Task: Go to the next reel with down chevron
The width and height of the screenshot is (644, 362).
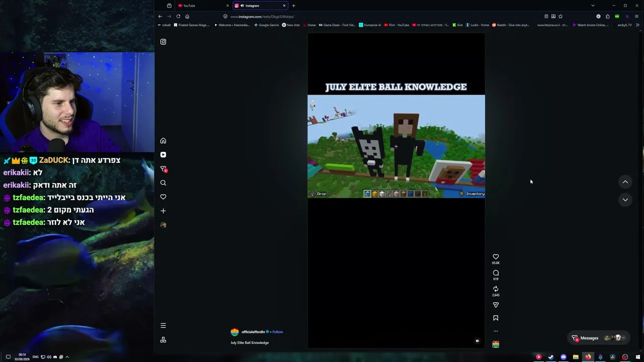Action: coord(625,200)
